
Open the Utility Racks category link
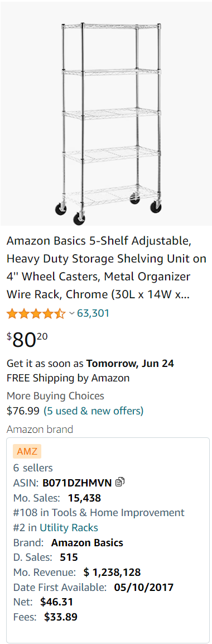[69, 527]
